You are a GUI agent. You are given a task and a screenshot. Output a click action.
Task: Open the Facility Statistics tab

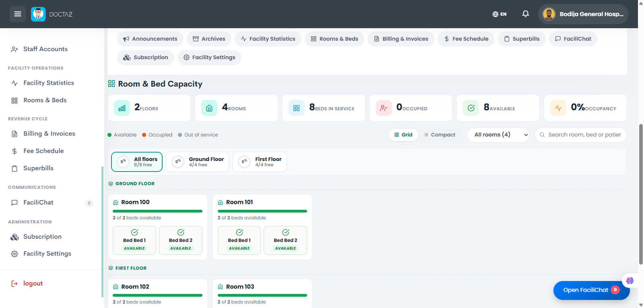[x=268, y=39]
